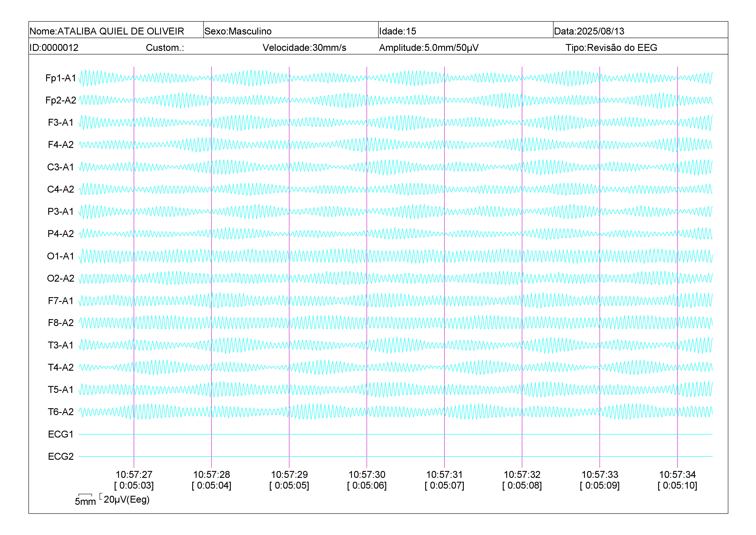Select the P4-A2 channel label

pos(61,234)
